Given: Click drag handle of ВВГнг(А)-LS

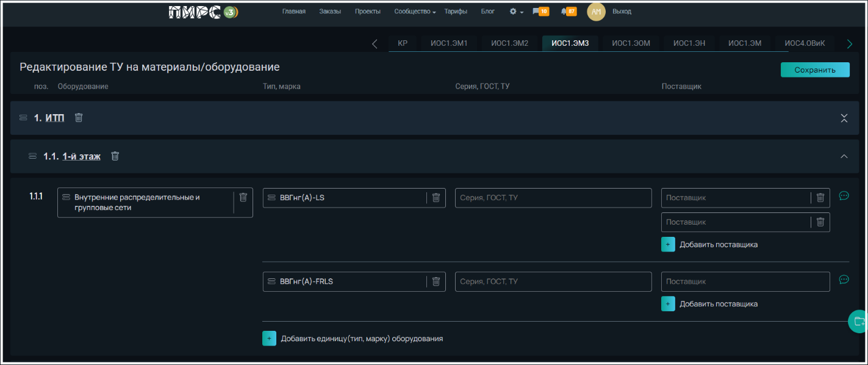Looking at the screenshot, I should (x=272, y=197).
